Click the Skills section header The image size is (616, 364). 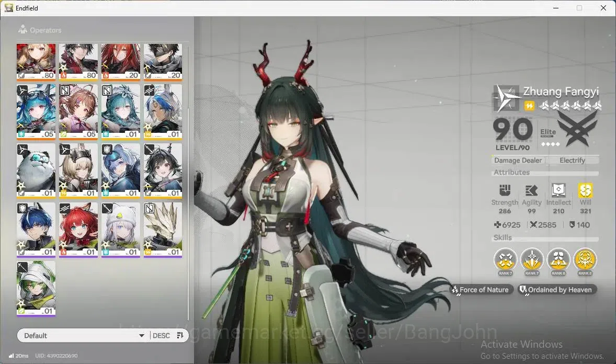[x=503, y=237]
